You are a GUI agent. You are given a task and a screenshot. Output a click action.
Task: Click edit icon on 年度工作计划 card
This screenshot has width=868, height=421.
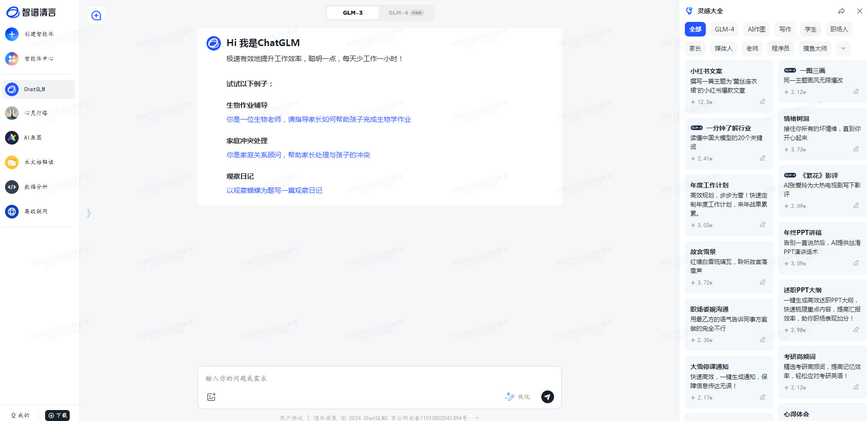[x=763, y=225]
